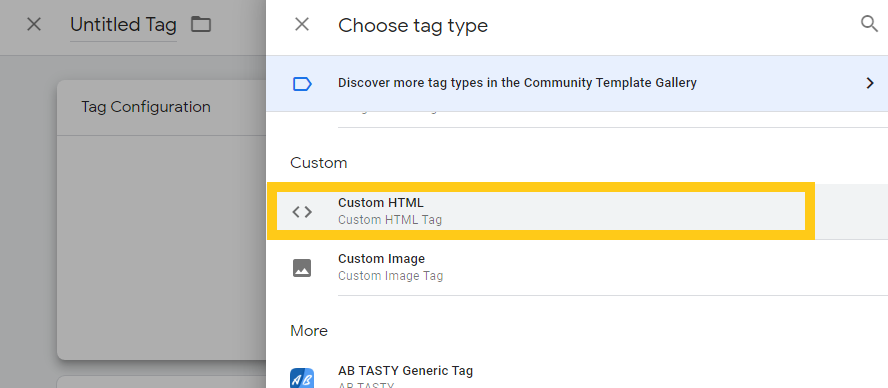
Task: Choose the Custom Image tag type
Action: click(x=577, y=267)
